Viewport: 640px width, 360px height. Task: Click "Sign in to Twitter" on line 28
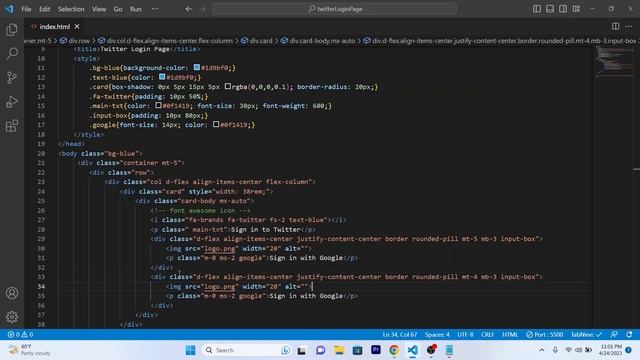[x=266, y=229]
